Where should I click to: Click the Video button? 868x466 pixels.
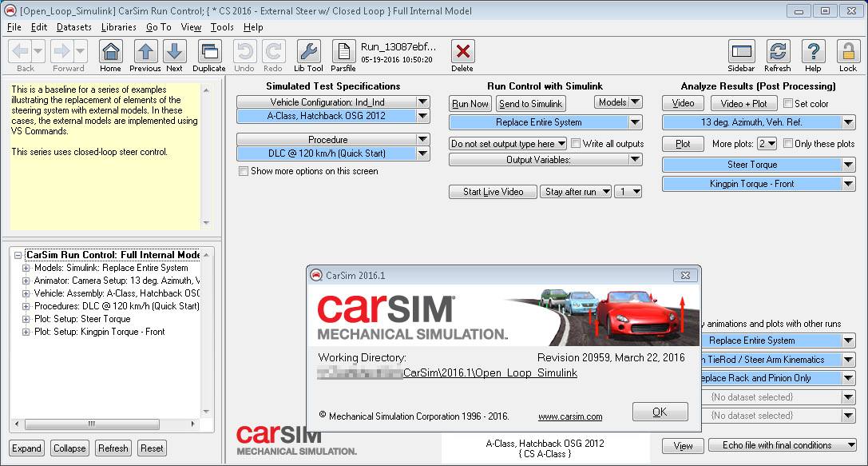683,103
